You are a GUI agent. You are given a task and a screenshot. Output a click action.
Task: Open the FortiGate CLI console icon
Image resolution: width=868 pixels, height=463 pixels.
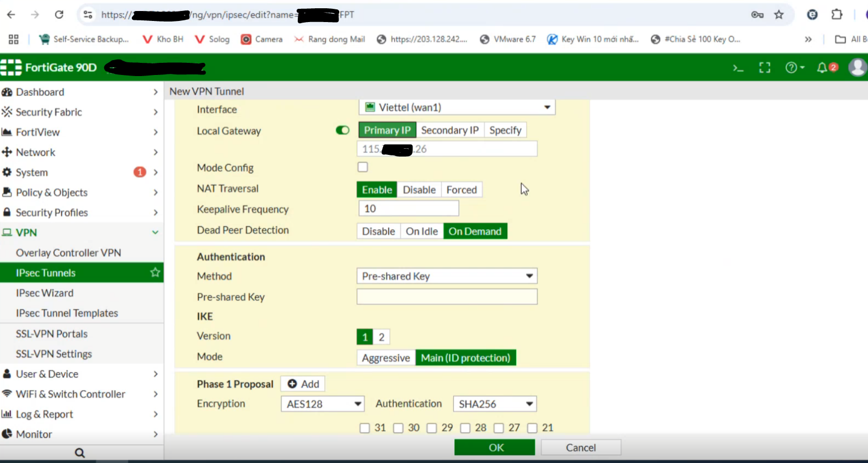tap(738, 68)
